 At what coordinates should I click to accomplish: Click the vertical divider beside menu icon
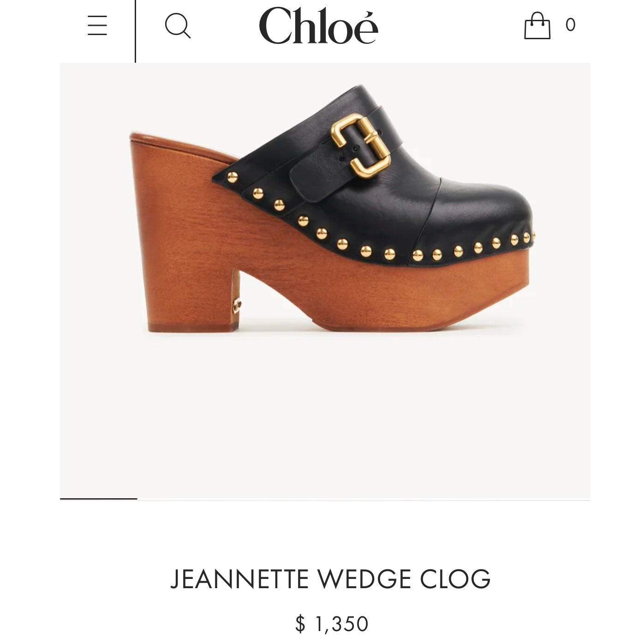pos(135,31)
